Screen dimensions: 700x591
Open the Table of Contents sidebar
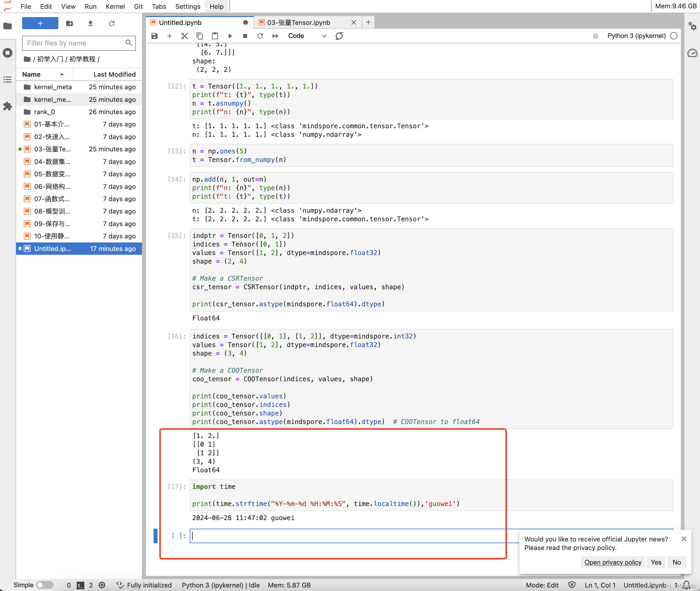(7, 79)
